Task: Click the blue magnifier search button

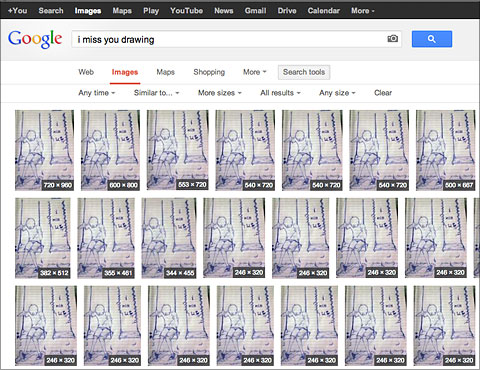Action: 432,39
